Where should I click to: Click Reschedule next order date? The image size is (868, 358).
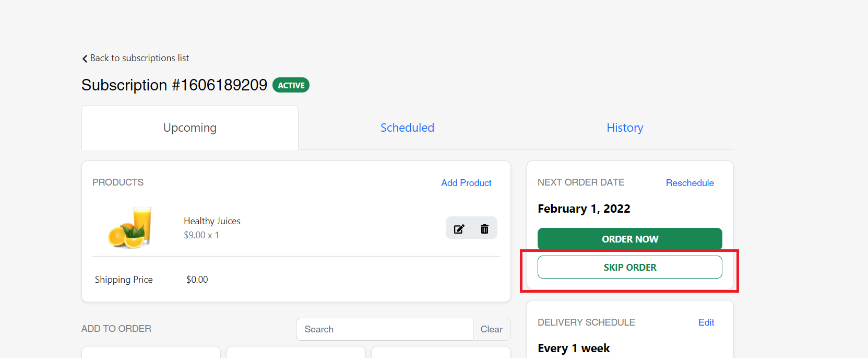point(689,183)
